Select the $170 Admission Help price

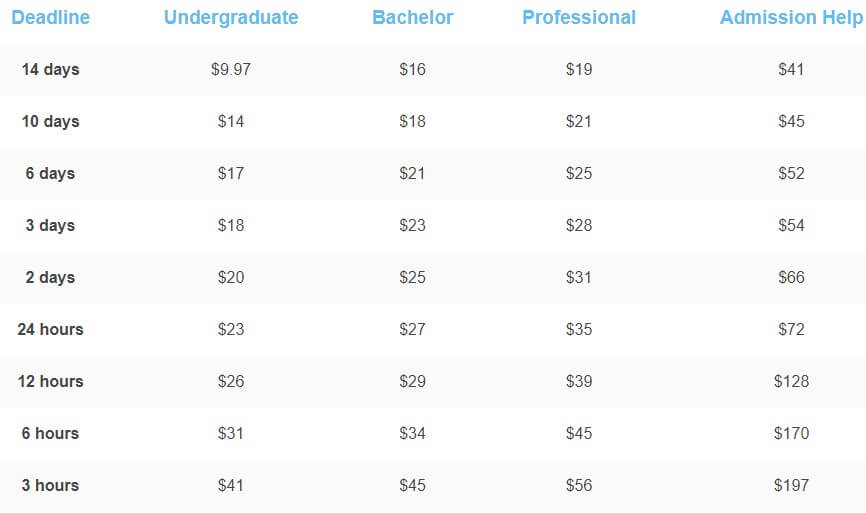[791, 433]
